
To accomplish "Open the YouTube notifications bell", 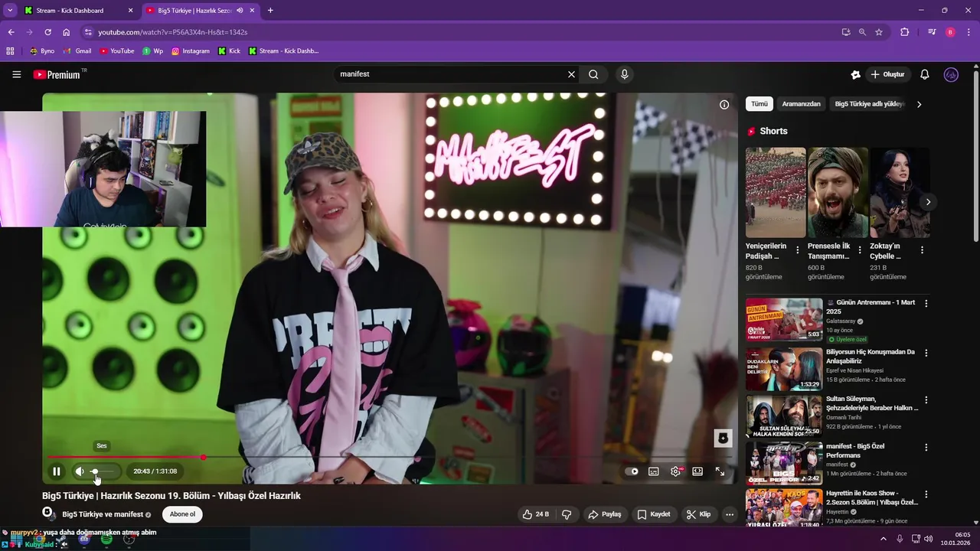I will (x=925, y=74).
